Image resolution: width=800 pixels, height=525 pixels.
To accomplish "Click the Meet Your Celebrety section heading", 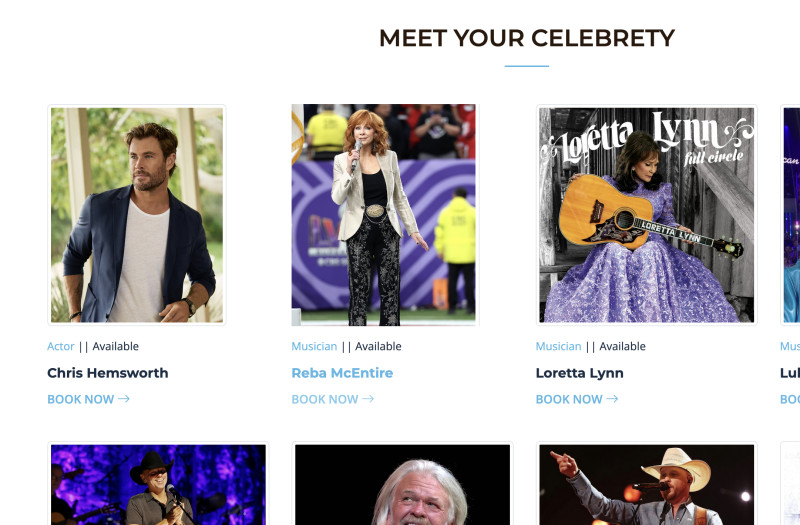I will coord(527,39).
